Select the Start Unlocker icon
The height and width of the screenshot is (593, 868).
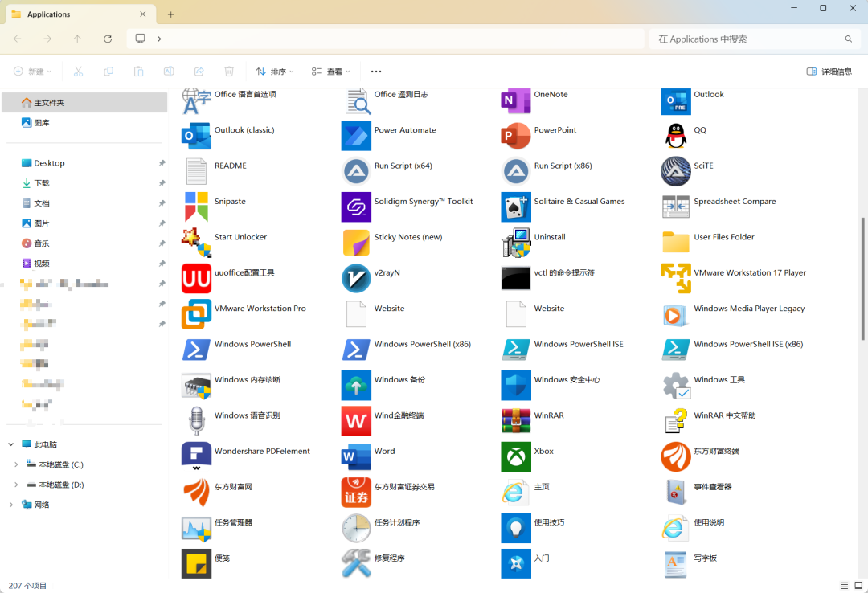196,243
